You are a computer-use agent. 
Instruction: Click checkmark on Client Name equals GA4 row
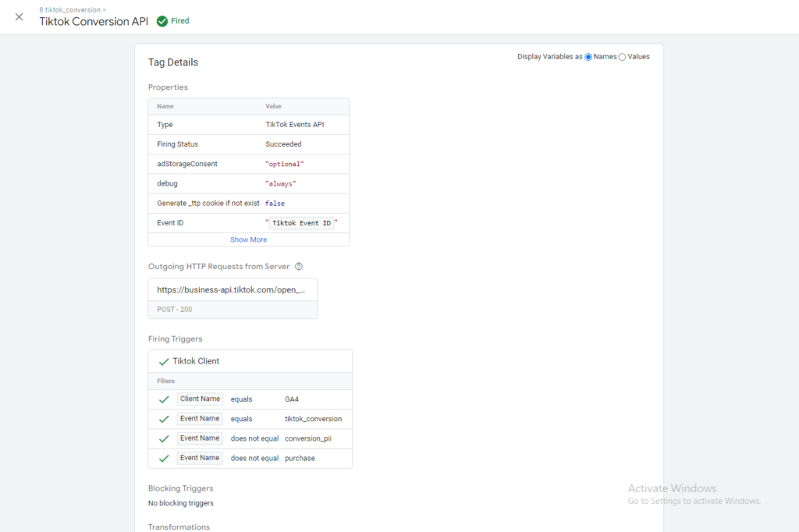(x=164, y=399)
